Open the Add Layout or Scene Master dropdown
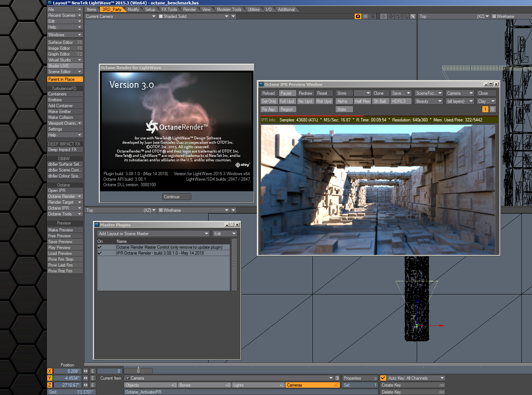532x395 pixels. pyautogui.click(x=154, y=234)
